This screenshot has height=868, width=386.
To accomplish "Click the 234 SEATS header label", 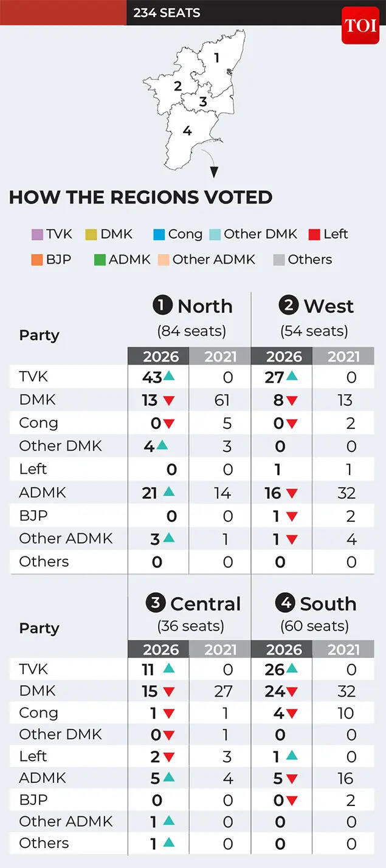I will 167,13.
